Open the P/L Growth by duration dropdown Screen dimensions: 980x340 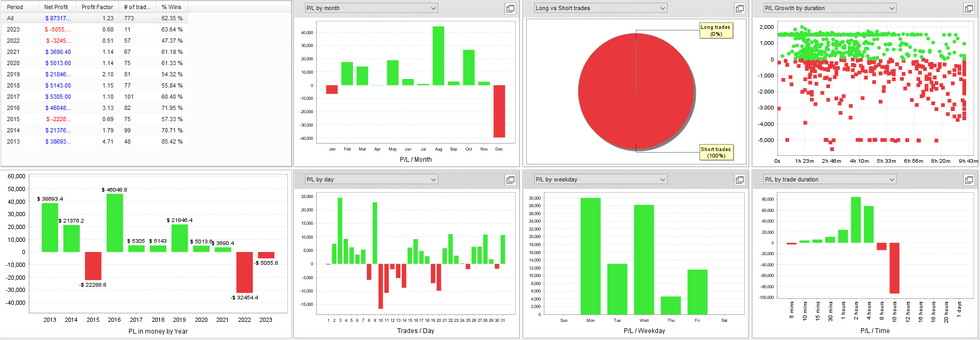830,8
